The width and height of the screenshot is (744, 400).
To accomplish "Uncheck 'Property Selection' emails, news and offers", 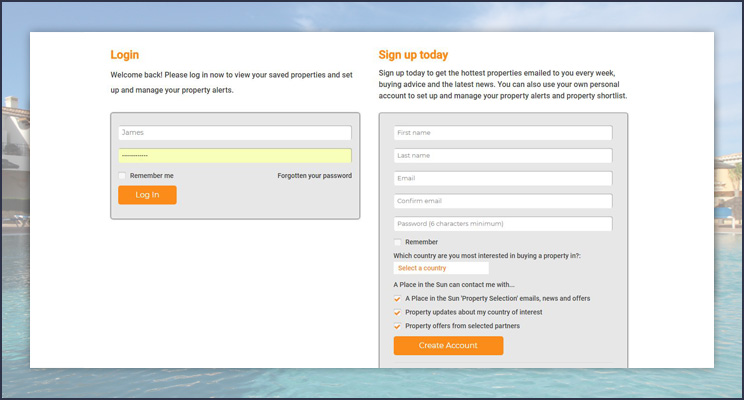I will [398, 299].
